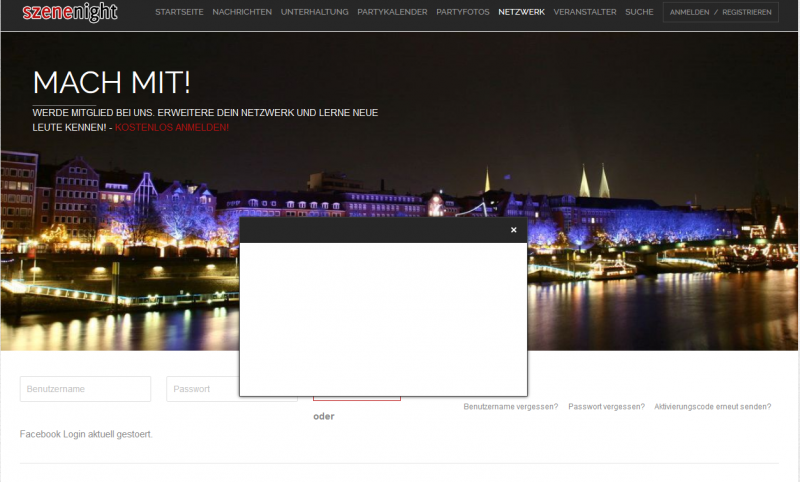800x482 pixels.
Task: Click the szenenight logo
Action: [70, 12]
